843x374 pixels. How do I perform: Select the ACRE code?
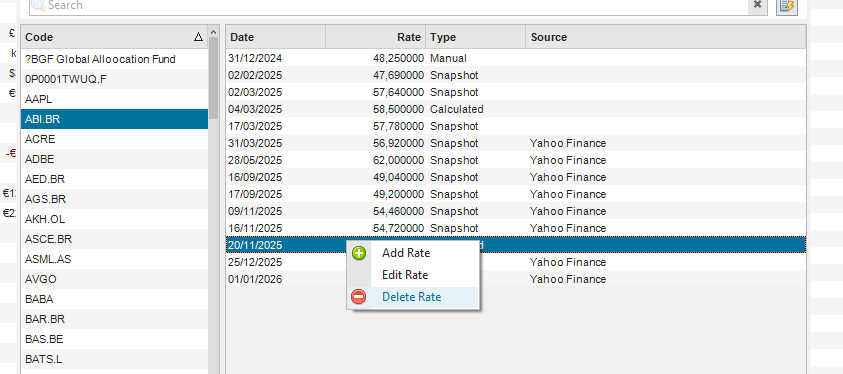tap(114, 139)
